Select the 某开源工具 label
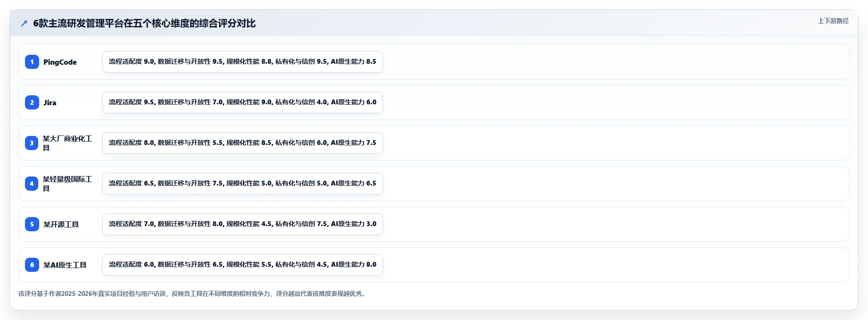Screen dimensions: 868x320 [x=61, y=225]
